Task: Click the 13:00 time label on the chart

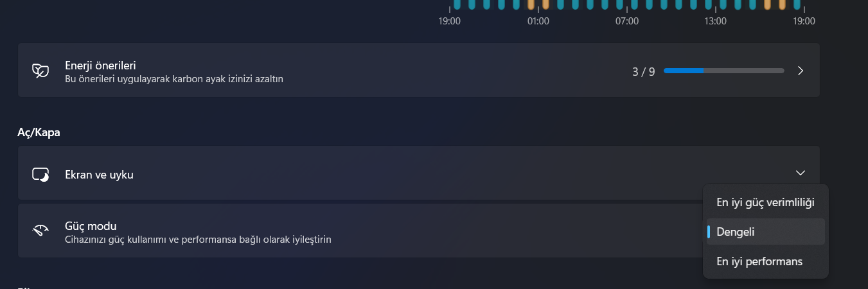Action: pos(715,21)
